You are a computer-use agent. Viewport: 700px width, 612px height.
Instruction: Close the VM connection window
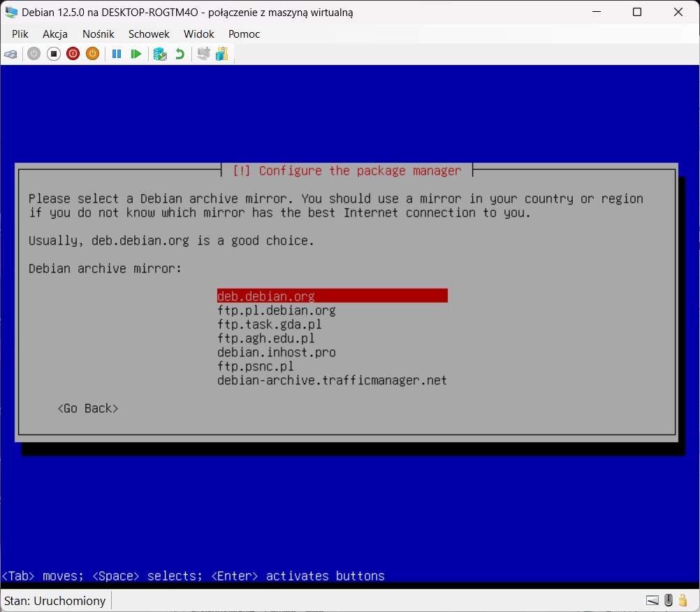(678, 12)
